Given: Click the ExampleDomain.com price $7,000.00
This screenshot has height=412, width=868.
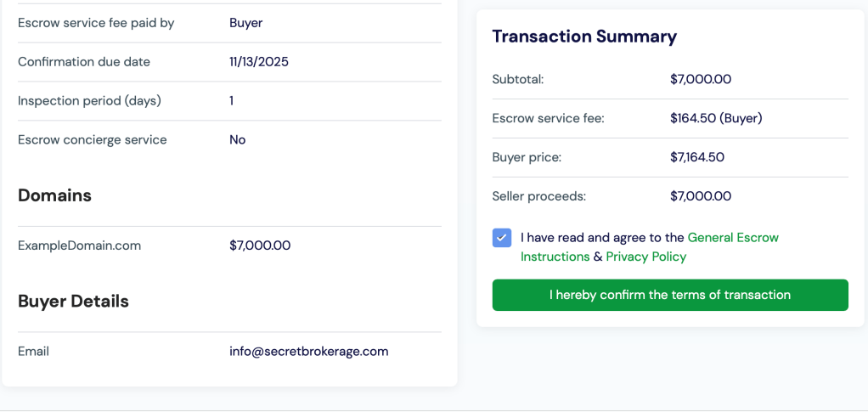Looking at the screenshot, I should tap(259, 246).
